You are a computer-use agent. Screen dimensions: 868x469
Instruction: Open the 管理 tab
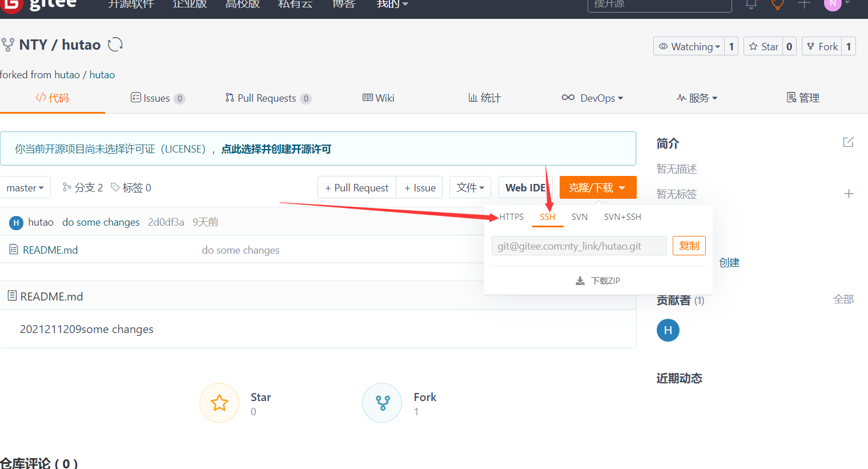[803, 98]
